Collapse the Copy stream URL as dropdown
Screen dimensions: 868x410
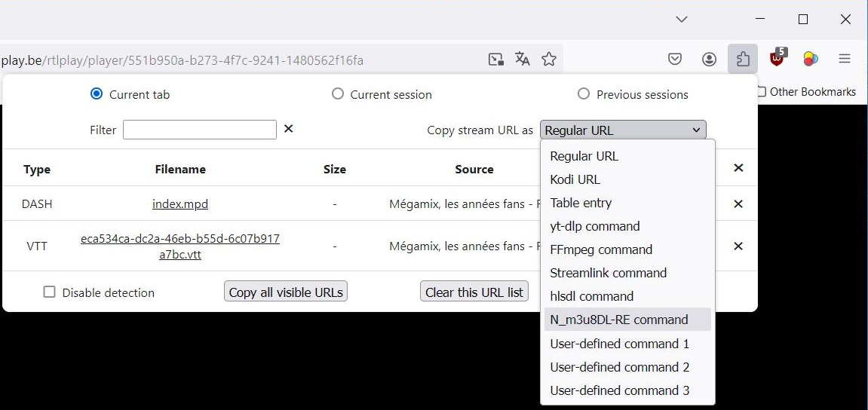coord(623,130)
